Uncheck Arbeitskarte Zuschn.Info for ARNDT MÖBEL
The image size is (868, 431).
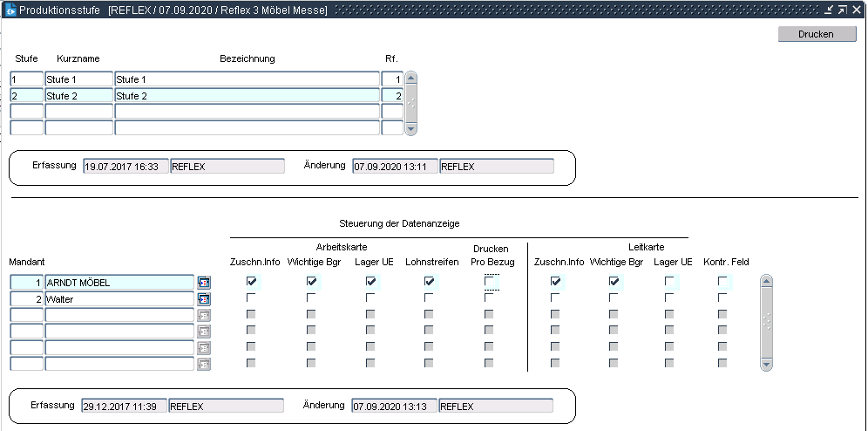coord(252,281)
